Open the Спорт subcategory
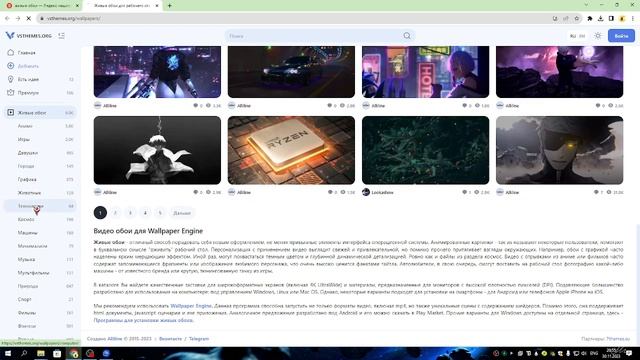 pyautogui.click(x=40, y=300)
